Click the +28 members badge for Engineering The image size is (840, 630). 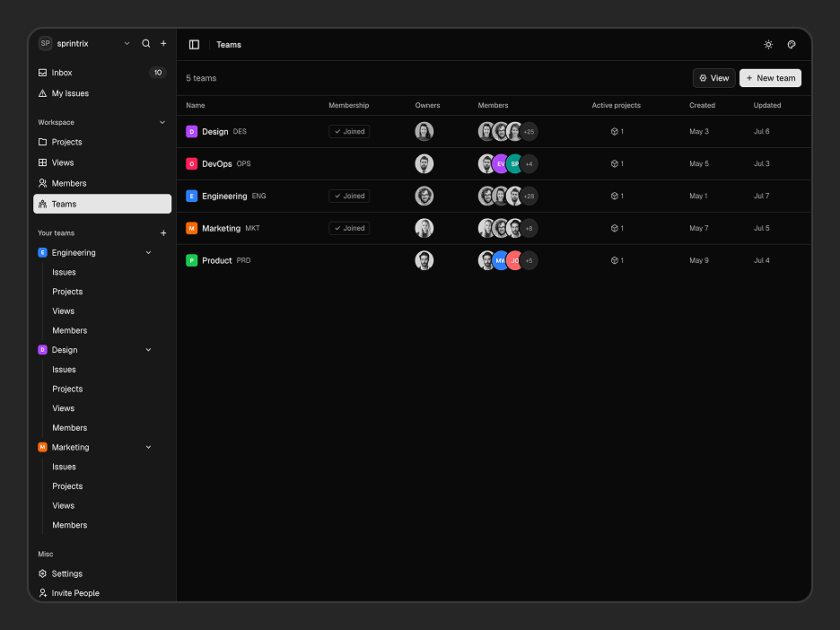529,196
